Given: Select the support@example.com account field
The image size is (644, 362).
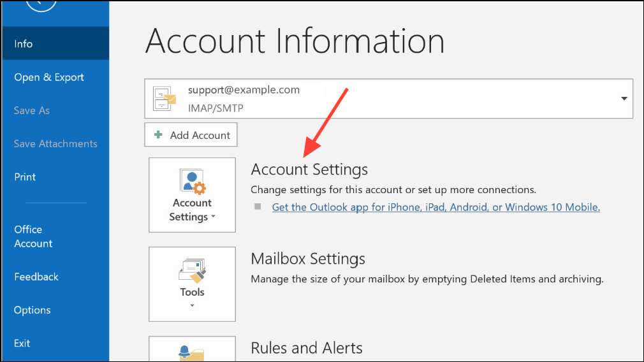Looking at the screenshot, I should coord(388,99).
